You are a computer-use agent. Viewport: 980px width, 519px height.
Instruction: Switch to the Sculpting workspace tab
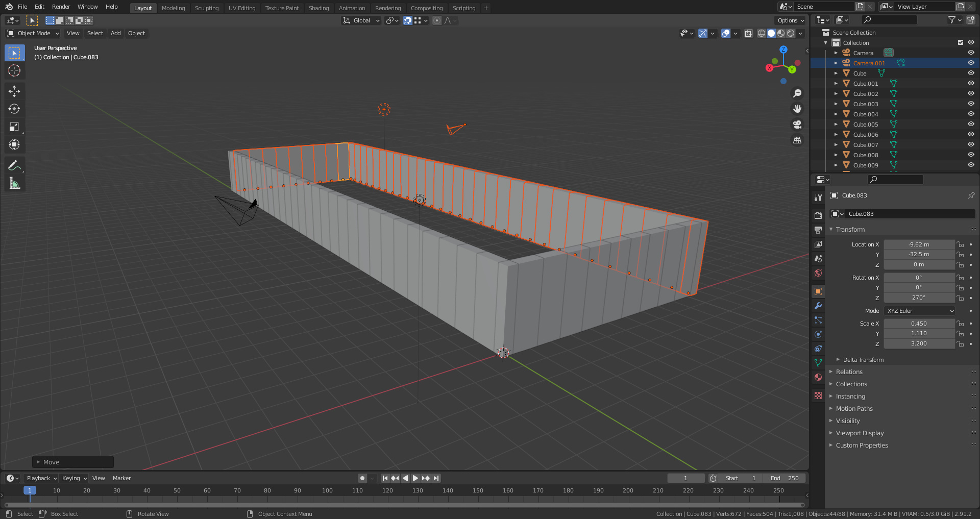coord(206,8)
